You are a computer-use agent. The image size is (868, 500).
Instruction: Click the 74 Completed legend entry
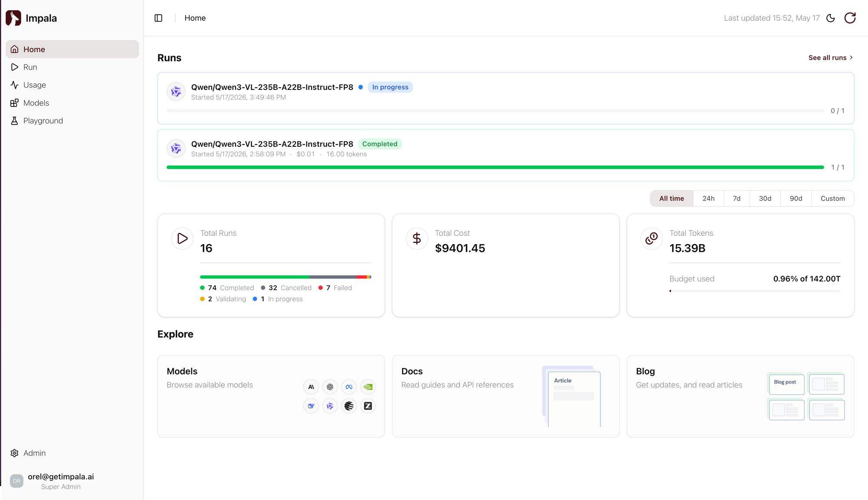tap(227, 288)
